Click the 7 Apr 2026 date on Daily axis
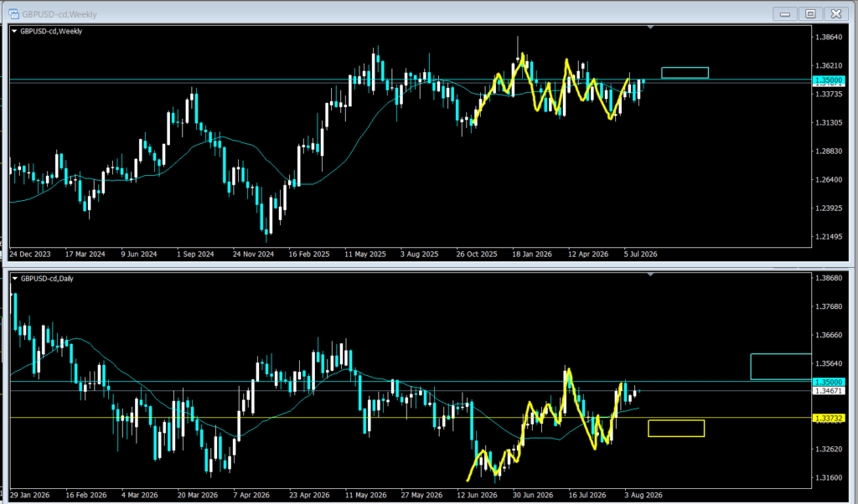Screen dimensions: 858x504 point(251,496)
